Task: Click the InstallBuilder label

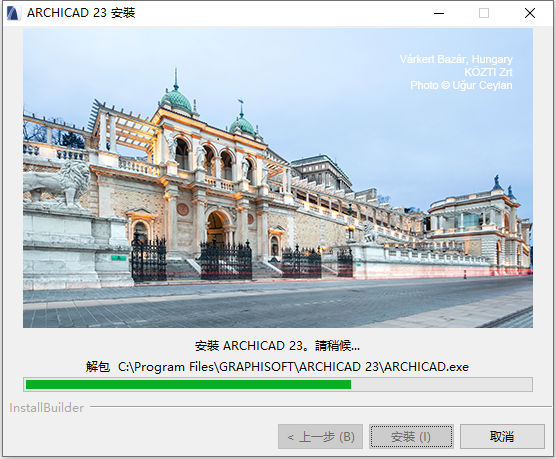Action: pos(46,408)
